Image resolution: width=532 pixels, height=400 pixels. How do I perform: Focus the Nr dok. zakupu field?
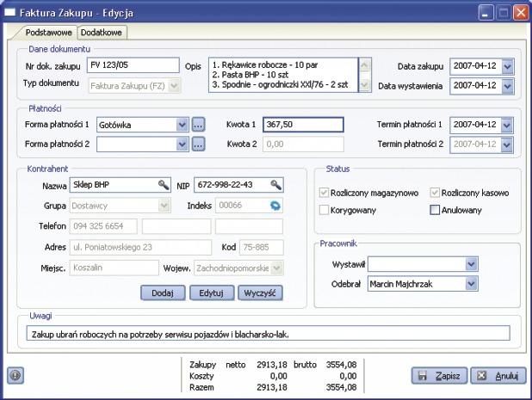pyautogui.click(x=133, y=65)
